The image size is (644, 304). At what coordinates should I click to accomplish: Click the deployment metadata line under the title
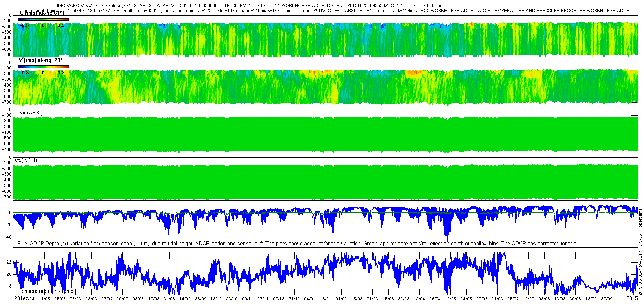pyautogui.click(x=325, y=11)
